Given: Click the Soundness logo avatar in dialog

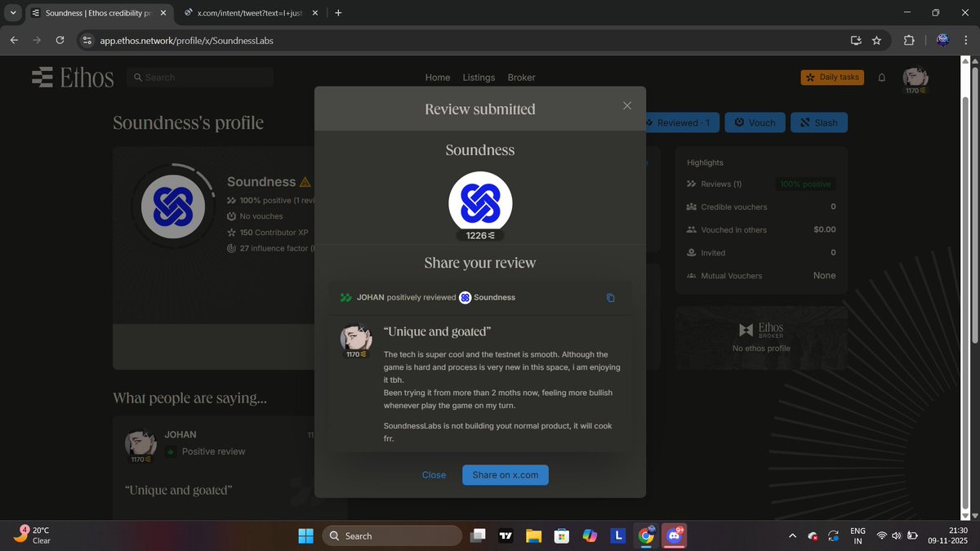Looking at the screenshot, I should pyautogui.click(x=480, y=203).
